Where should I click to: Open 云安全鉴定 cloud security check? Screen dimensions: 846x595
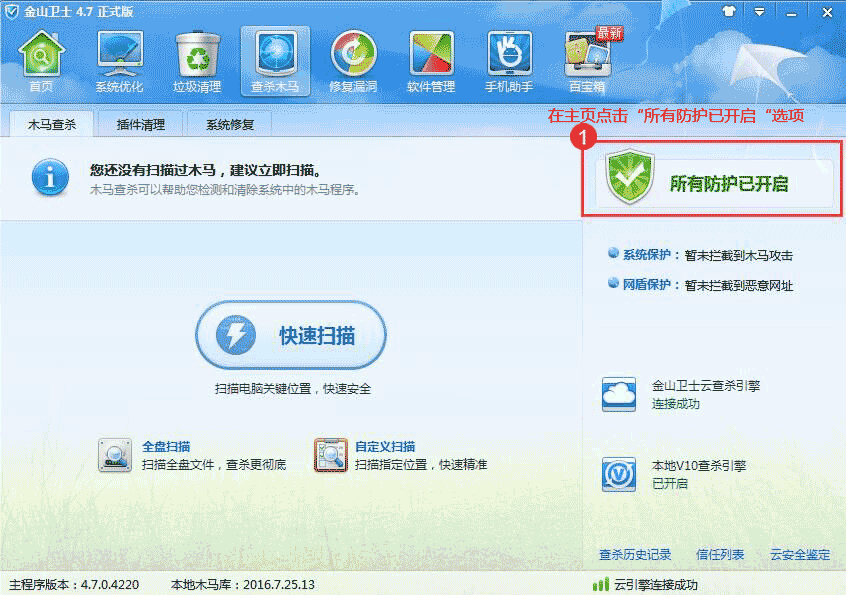pos(800,555)
